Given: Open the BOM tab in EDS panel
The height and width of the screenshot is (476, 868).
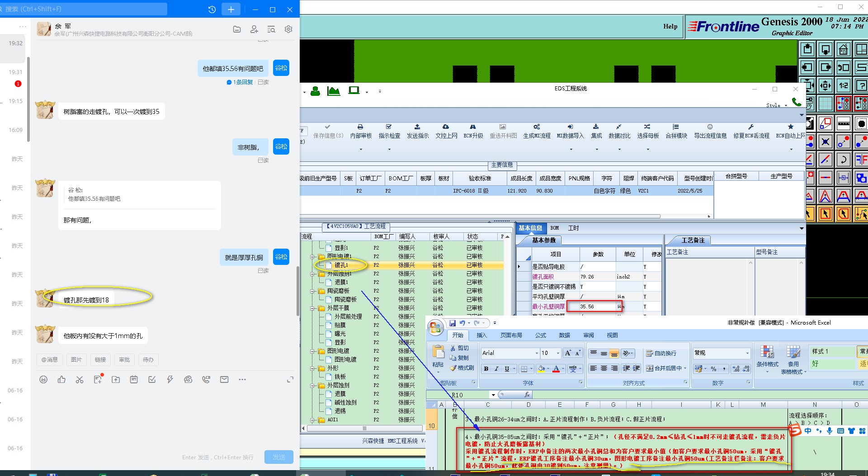Looking at the screenshot, I should 555,228.
